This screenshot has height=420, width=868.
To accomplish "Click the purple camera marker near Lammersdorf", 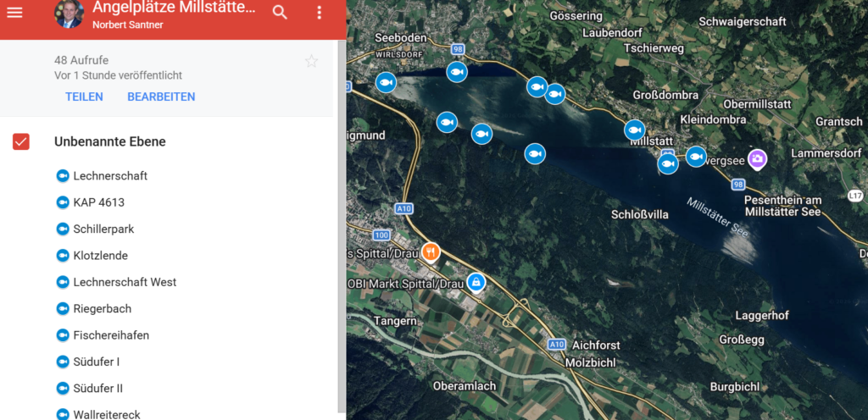I will point(756,157).
